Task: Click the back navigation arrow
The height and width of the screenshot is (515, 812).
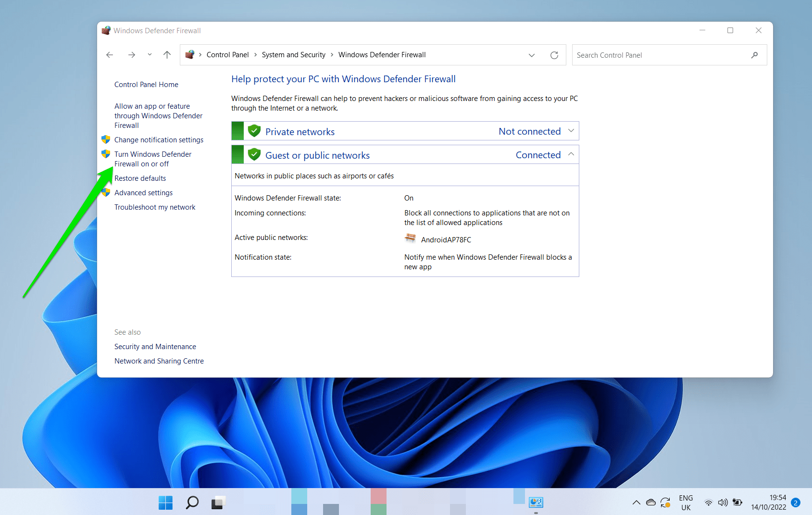Action: coord(110,54)
